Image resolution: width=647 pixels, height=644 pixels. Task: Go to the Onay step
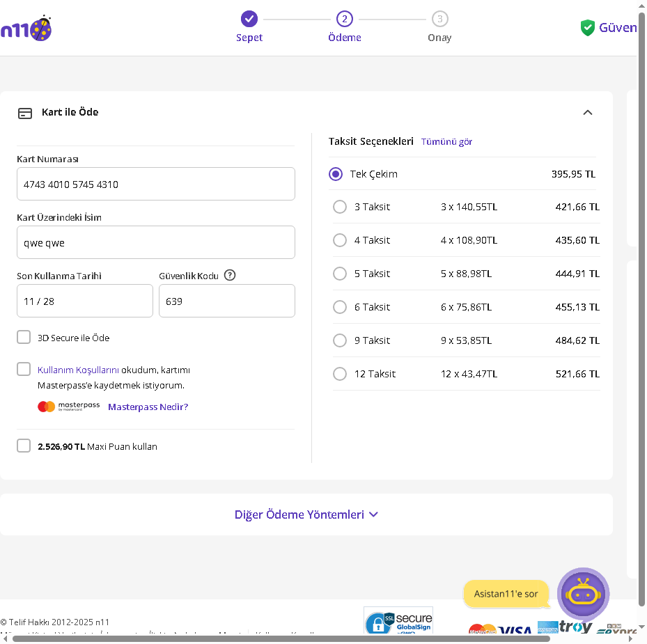pyautogui.click(x=439, y=19)
